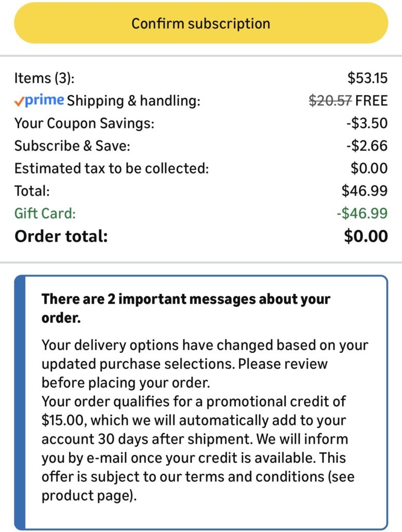Click the -$2.66 Subscribe & Save discount

coord(367,146)
